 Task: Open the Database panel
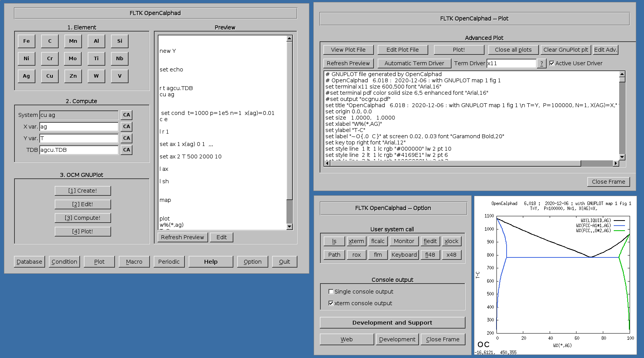(x=30, y=262)
